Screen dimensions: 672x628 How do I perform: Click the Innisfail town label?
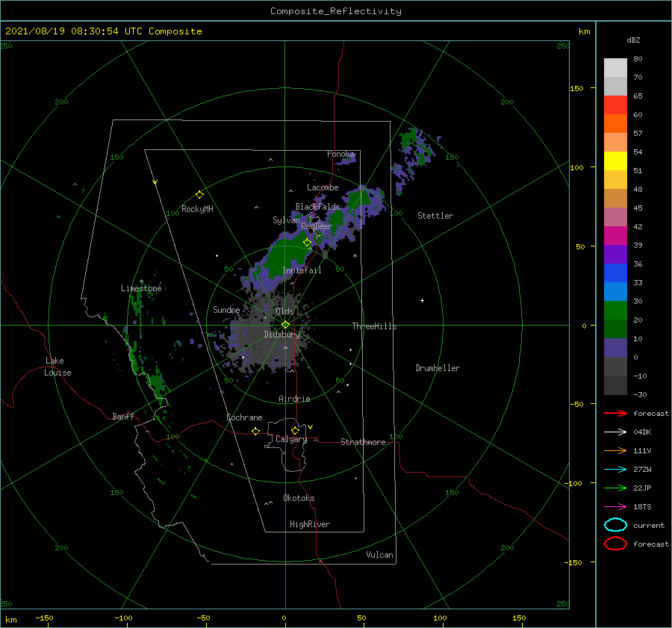(x=302, y=270)
